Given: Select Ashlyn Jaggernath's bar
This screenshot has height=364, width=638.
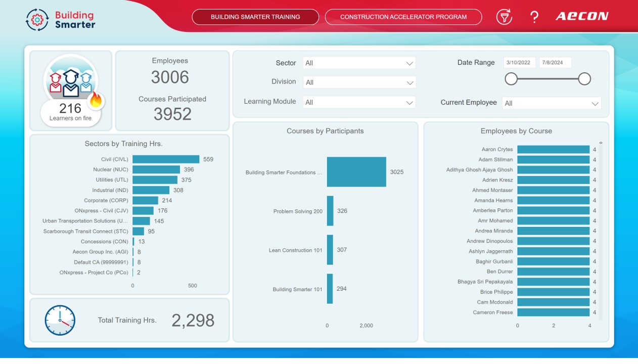Looking at the screenshot, I should pos(553,251).
